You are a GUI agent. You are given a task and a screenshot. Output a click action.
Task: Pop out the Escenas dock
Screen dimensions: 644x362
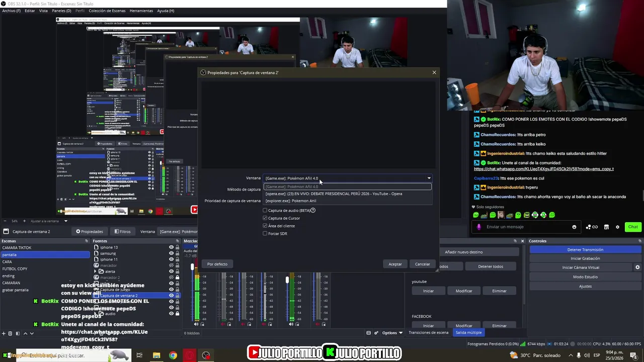(87, 241)
